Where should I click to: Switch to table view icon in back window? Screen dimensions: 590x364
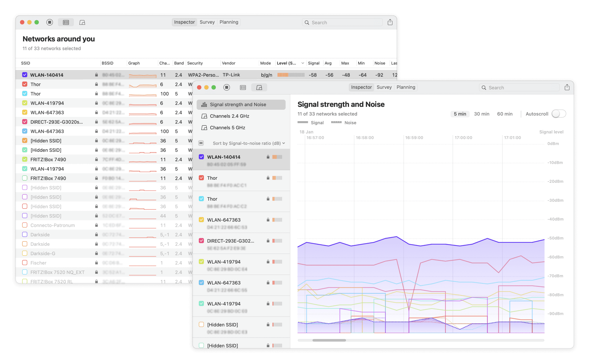click(66, 22)
